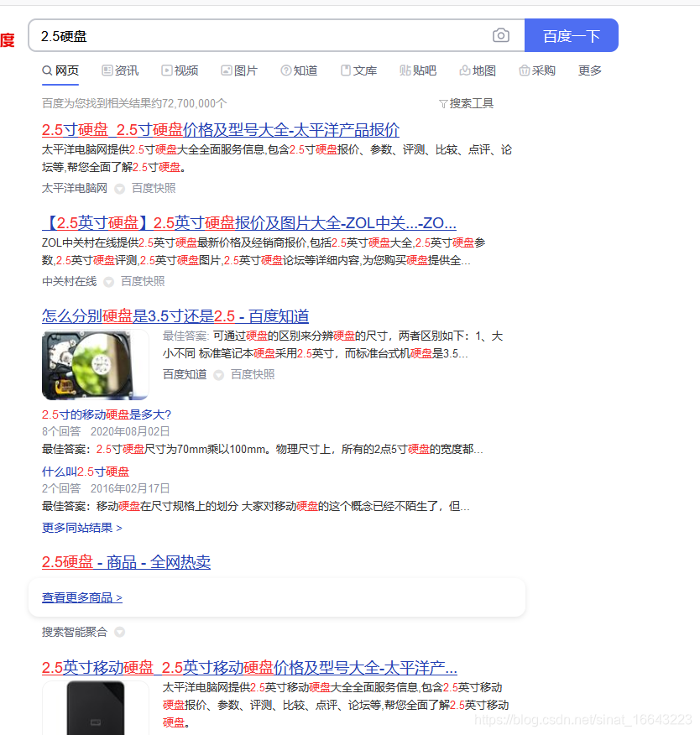The image size is (700, 735).
Task: Click the black portable drive thumbnail
Action: (x=95, y=708)
